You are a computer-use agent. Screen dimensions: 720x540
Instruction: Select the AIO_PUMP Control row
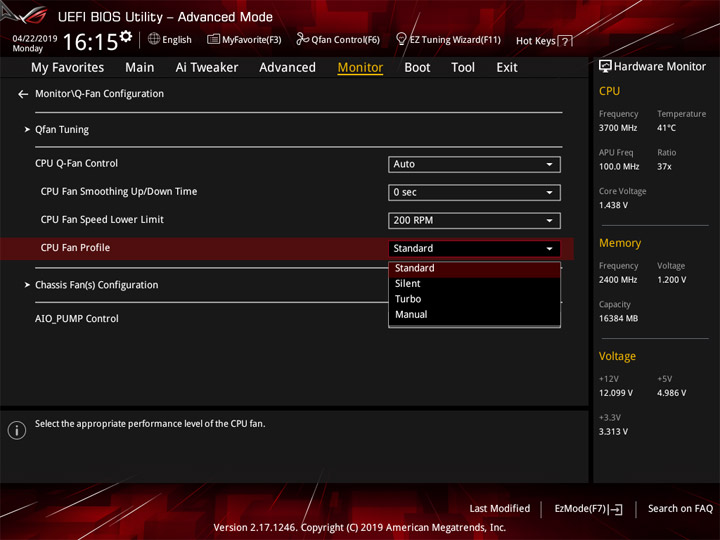[77, 319]
